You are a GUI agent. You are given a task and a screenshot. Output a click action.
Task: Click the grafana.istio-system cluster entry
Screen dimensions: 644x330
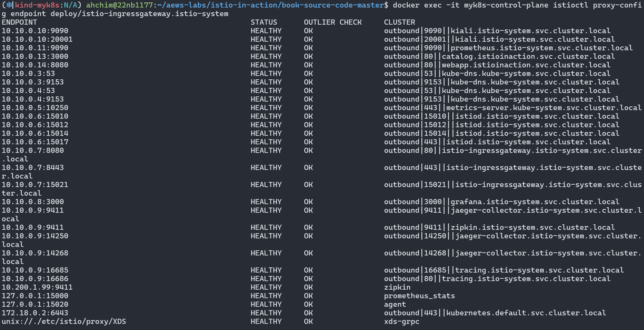(502, 202)
